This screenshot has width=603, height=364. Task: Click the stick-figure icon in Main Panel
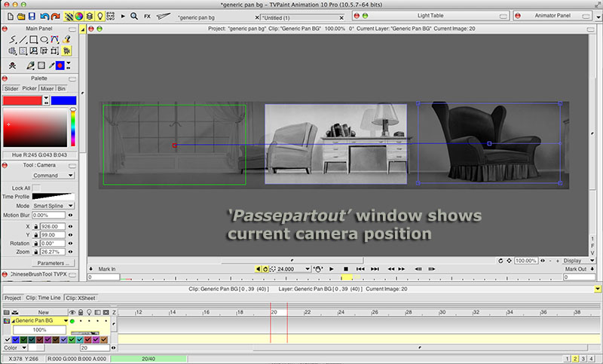(x=12, y=66)
